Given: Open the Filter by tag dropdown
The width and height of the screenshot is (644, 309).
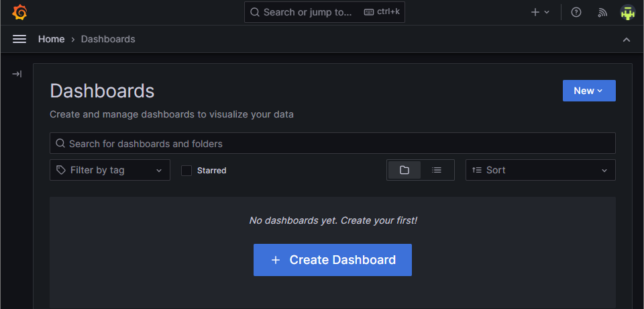Looking at the screenshot, I should click(x=109, y=170).
